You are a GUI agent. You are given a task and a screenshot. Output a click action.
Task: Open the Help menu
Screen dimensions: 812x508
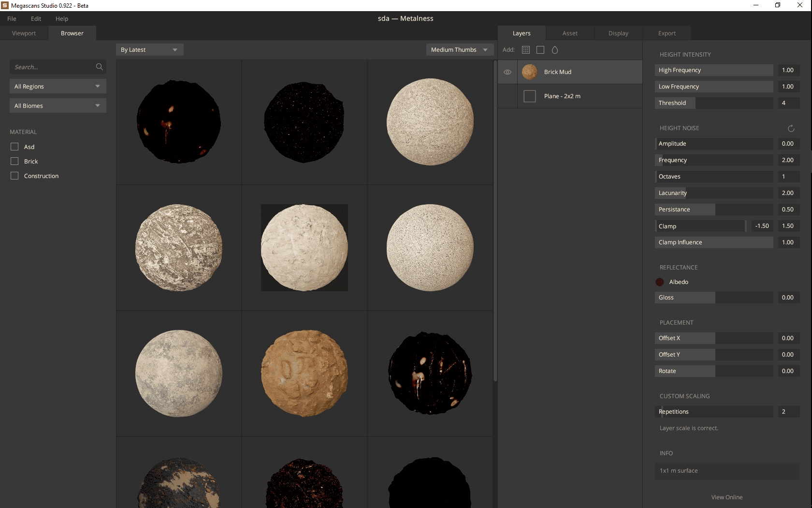(62, 18)
